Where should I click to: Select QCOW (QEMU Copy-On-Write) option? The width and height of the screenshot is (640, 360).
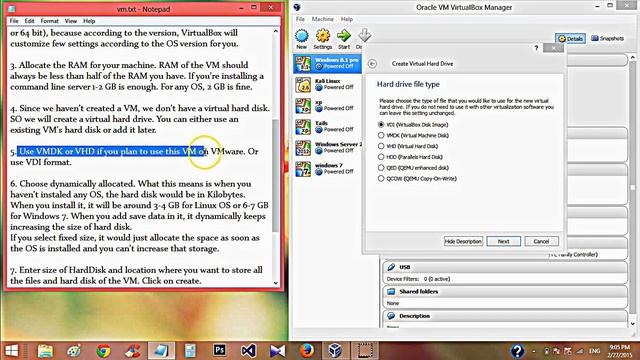(x=417, y=179)
